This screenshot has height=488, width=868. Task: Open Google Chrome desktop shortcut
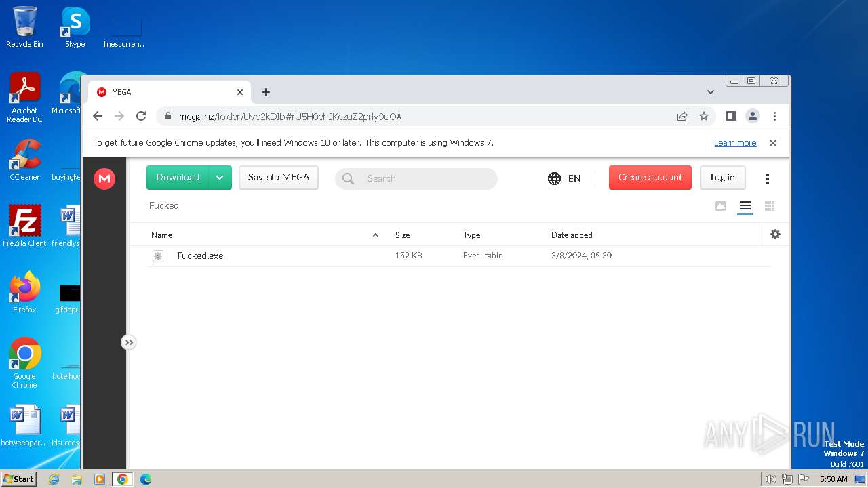pyautogui.click(x=24, y=363)
